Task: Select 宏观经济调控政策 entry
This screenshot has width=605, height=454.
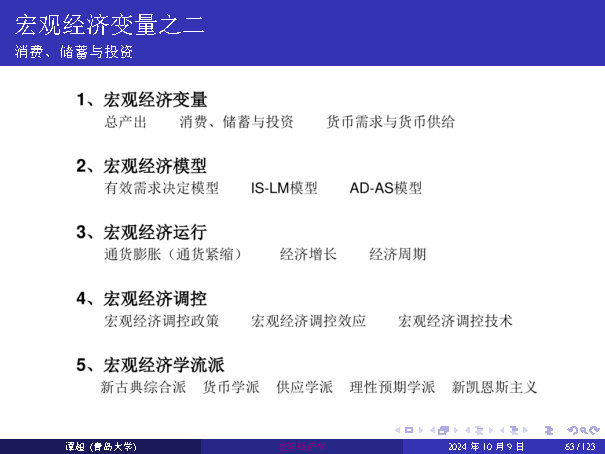Action: pos(161,321)
